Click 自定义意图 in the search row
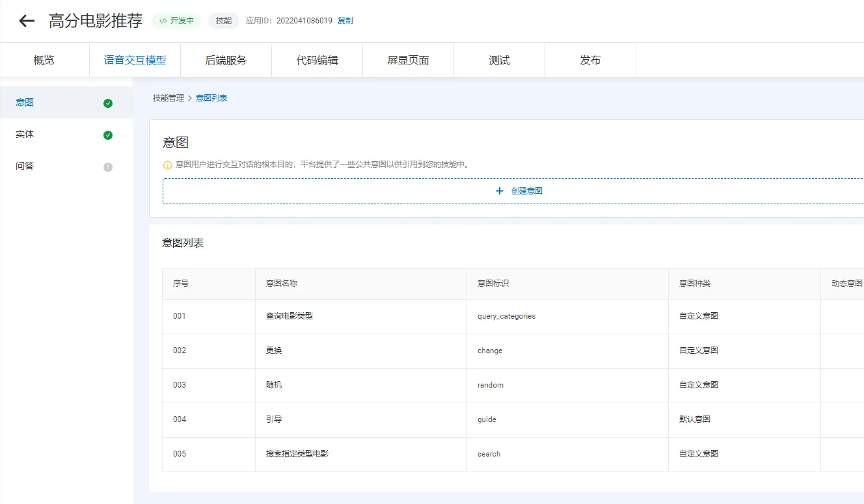This screenshot has height=504, width=864. [699, 454]
